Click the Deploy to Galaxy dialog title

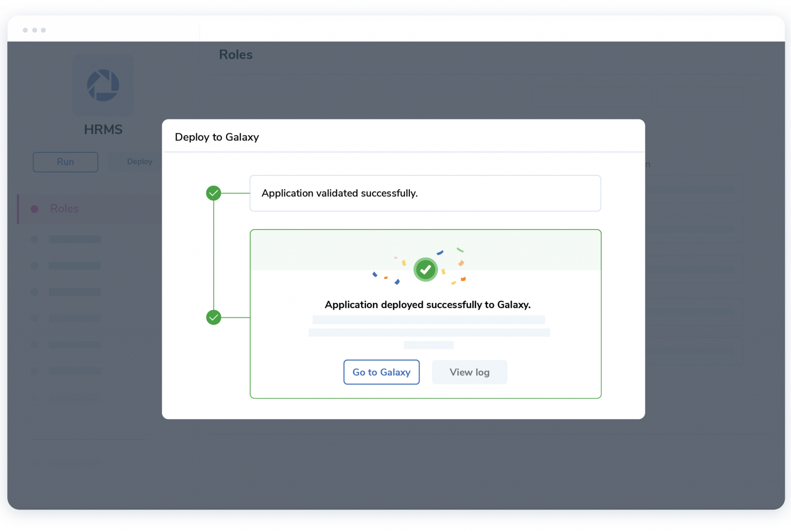point(216,137)
